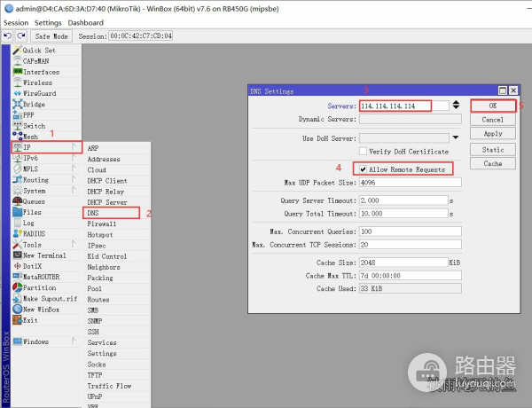Click the Cache Size field
The image size is (532, 408).
point(403,263)
